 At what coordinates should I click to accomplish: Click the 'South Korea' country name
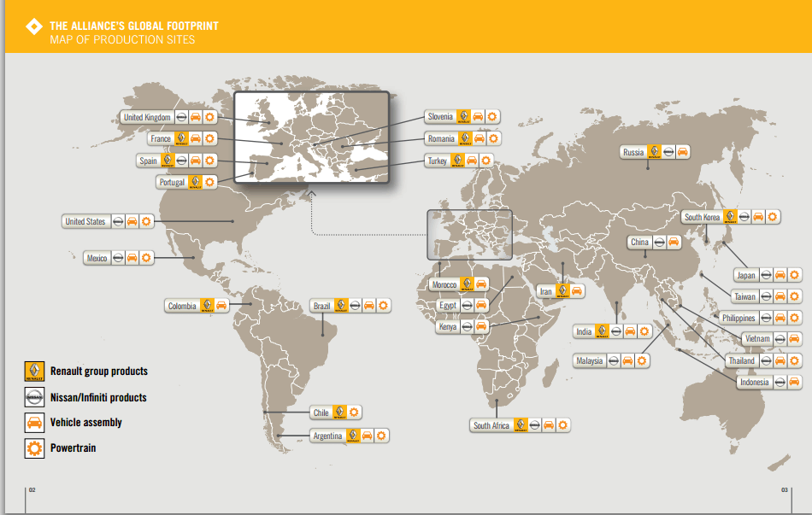point(703,218)
